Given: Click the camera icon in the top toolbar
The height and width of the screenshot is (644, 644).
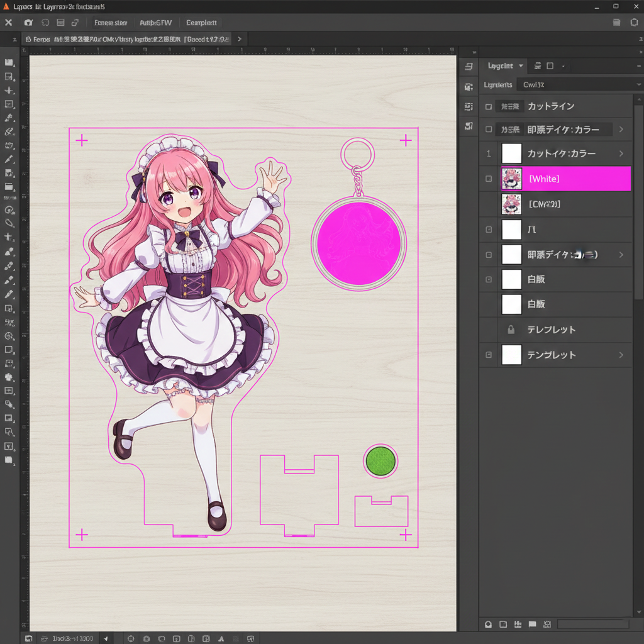Looking at the screenshot, I should pyautogui.click(x=28, y=23).
